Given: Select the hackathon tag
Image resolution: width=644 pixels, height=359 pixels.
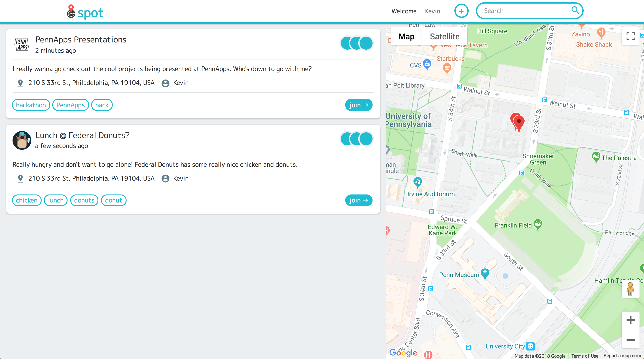Looking at the screenshot, I should [x=31, y=105].
